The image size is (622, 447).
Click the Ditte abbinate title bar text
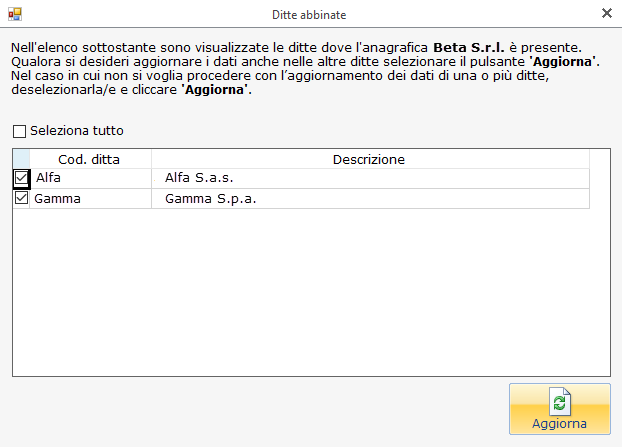tap(309, 15)
